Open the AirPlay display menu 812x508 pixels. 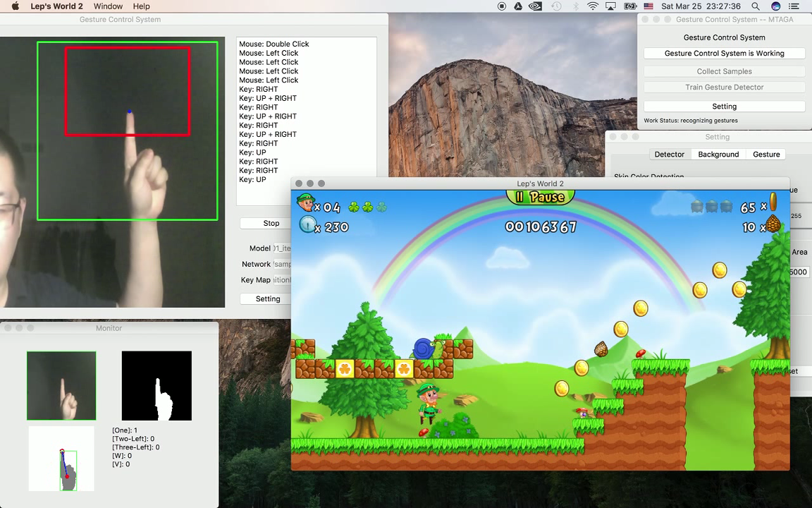click(610, 6)
